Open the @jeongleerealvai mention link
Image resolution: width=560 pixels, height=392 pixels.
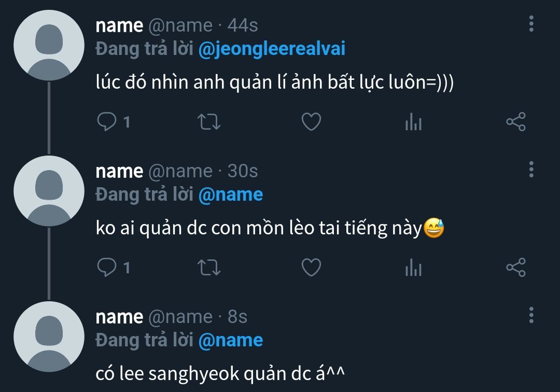click(272, 49)
